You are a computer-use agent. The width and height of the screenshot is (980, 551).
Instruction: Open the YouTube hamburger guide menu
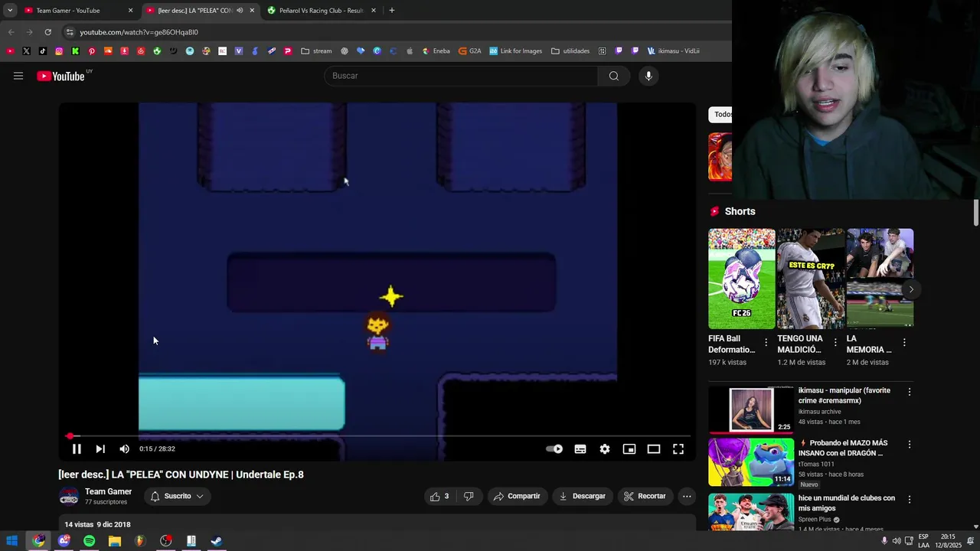[x=18, y=76]
